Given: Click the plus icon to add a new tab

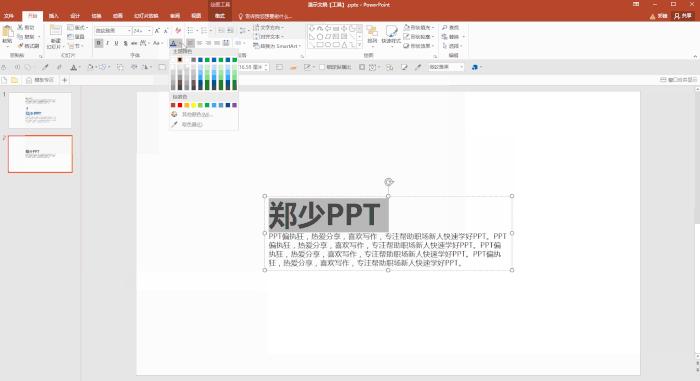Looking at the screenshot, I should point(64,80).
